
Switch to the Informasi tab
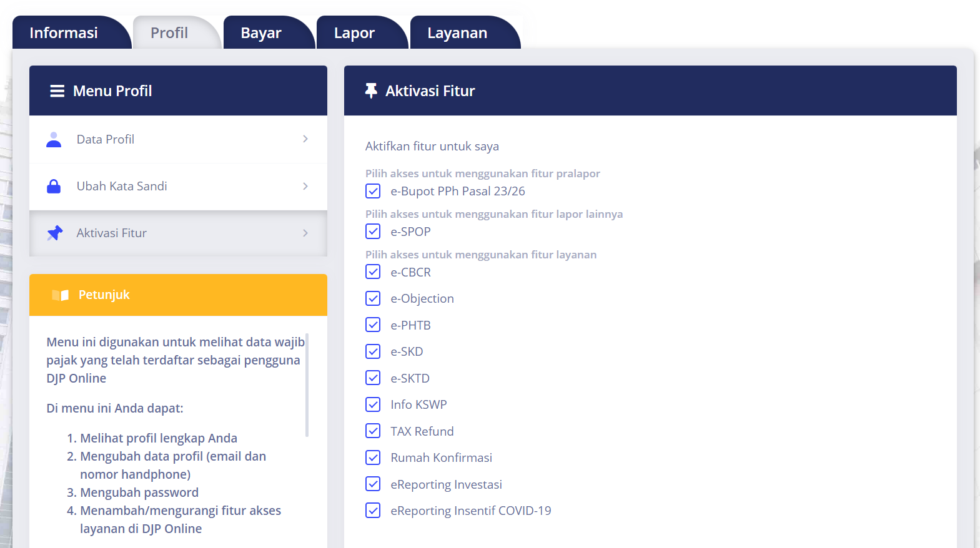64,33
